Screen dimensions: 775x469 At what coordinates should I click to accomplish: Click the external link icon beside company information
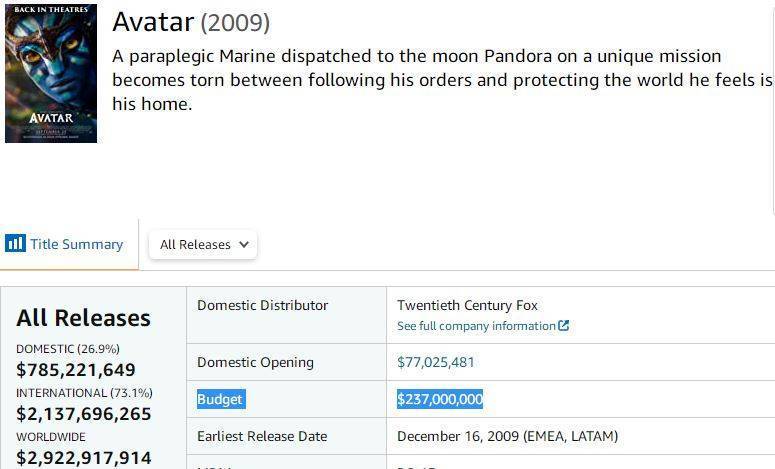563,326
